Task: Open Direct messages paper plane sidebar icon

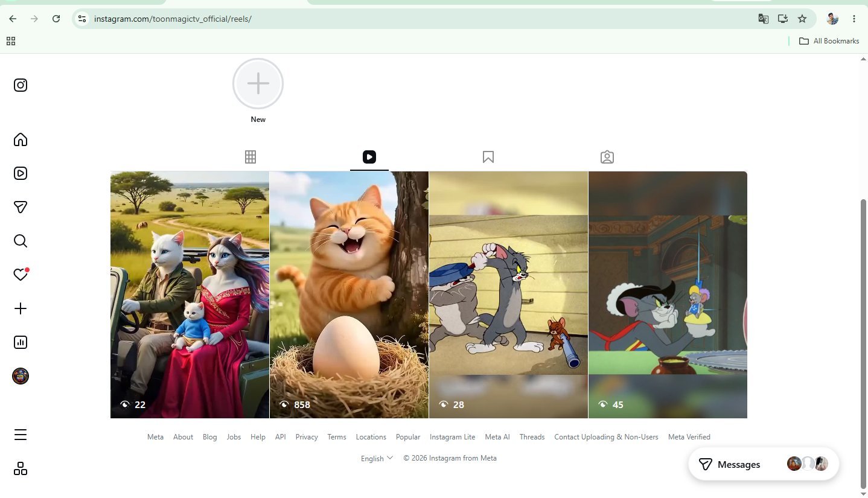Action: 21,207
